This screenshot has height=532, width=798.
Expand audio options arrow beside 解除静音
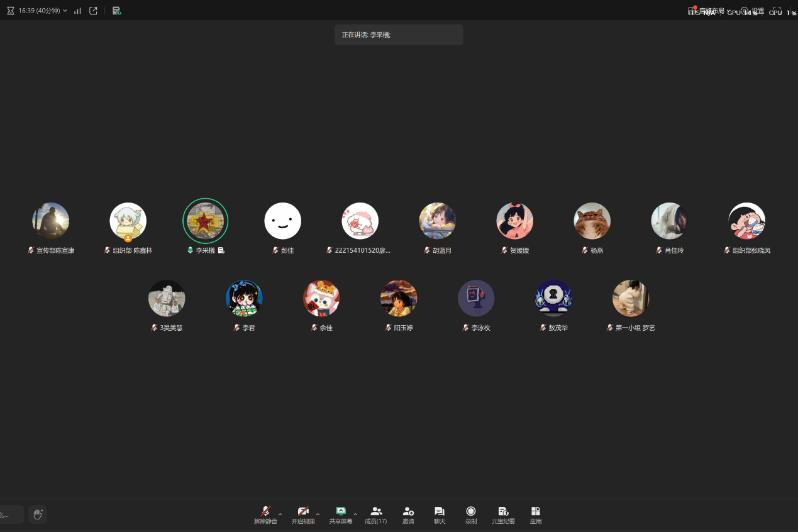(x=280, y=514)
